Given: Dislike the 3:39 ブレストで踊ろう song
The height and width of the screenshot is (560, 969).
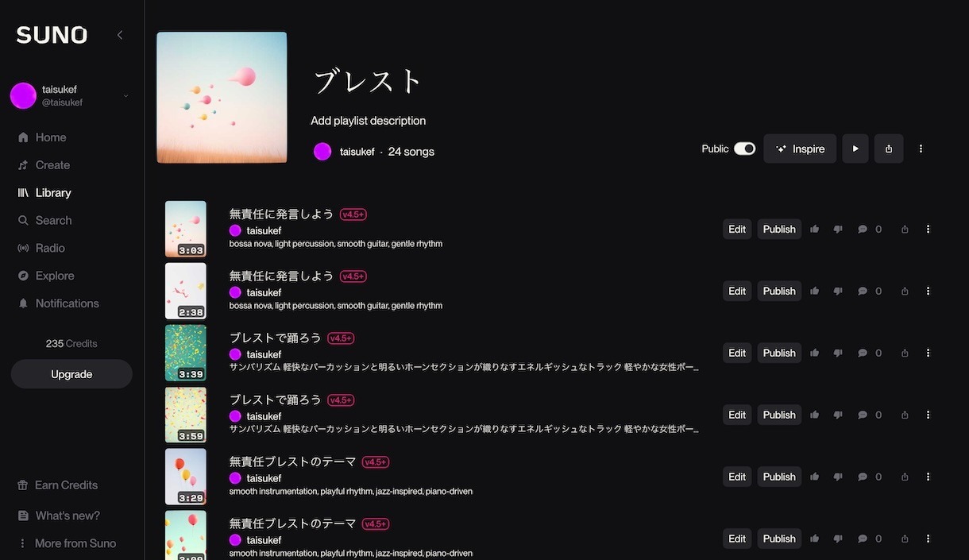Looking at the screenshot, I should coord(837,353).
